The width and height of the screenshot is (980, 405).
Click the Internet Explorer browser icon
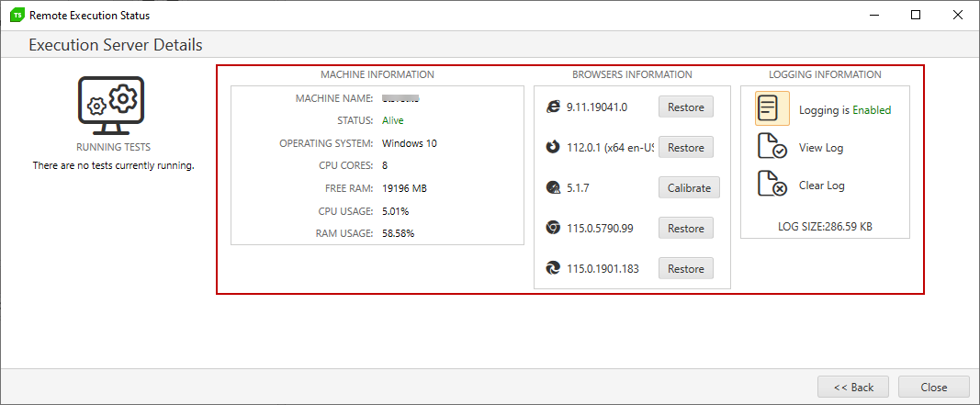553,107
